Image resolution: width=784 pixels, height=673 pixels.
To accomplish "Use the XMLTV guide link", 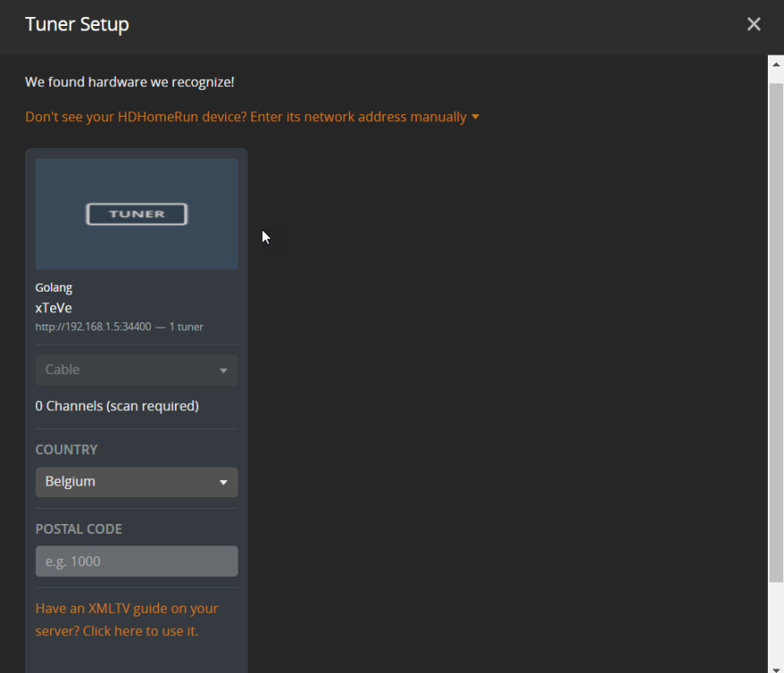I will click(126, 619).
